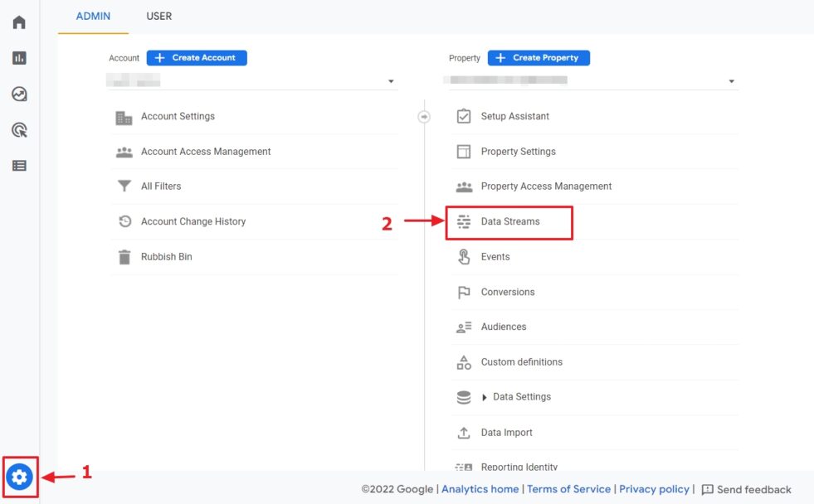814x504 pixels.
Task: Open Data Streams text
Action: coord(510,221)
